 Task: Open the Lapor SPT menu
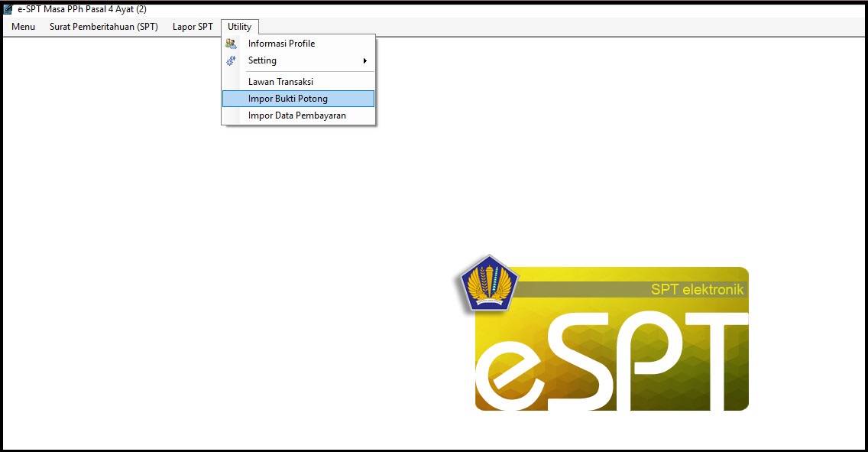pyautogui.click(x=193, y=27)
